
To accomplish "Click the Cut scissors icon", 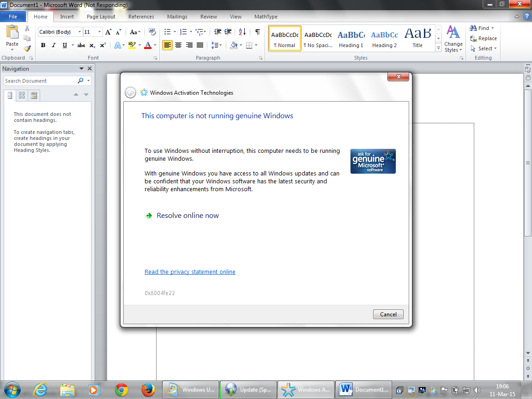I will coord(27,29).
